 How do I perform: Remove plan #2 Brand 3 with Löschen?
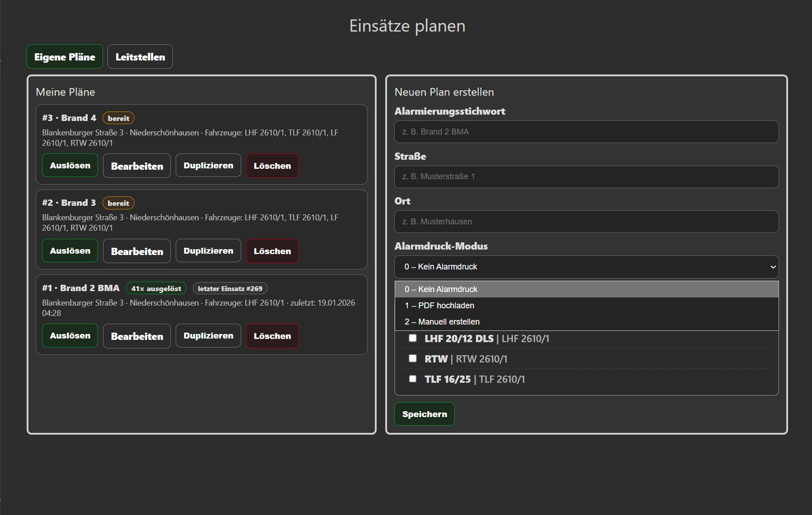(x=272, y=251)
